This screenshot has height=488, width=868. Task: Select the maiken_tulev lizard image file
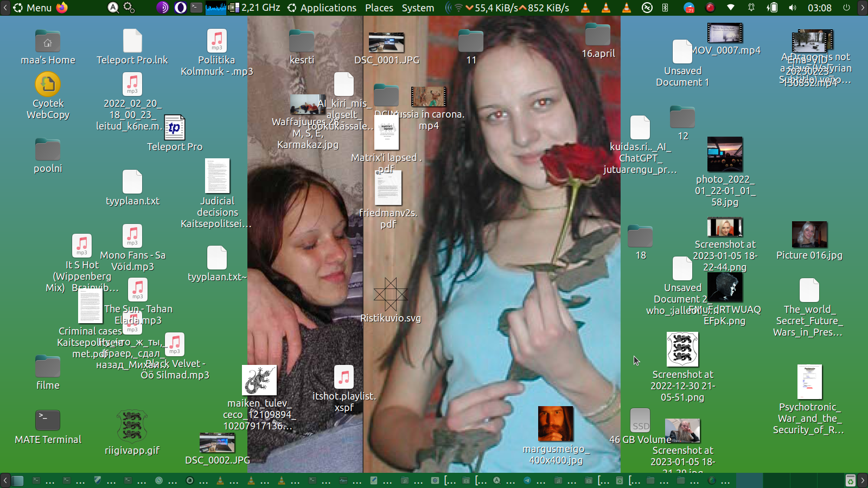click(x=259, y=399)
